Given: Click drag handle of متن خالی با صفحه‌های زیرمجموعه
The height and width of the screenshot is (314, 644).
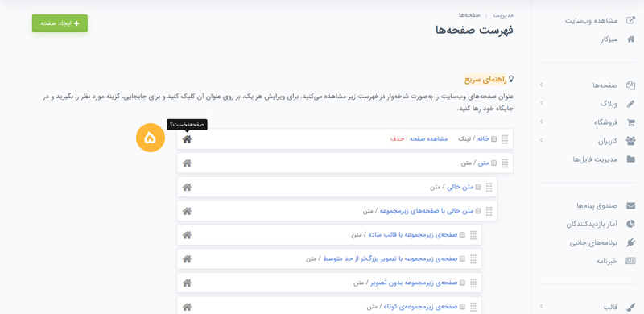Looking at the screenshot, I should point(489,211).
